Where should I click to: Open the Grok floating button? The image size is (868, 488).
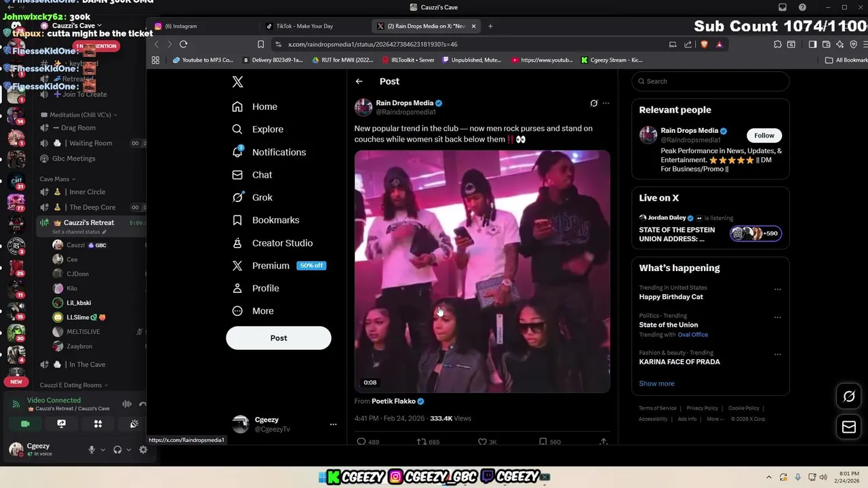click(x=849, y=396)
